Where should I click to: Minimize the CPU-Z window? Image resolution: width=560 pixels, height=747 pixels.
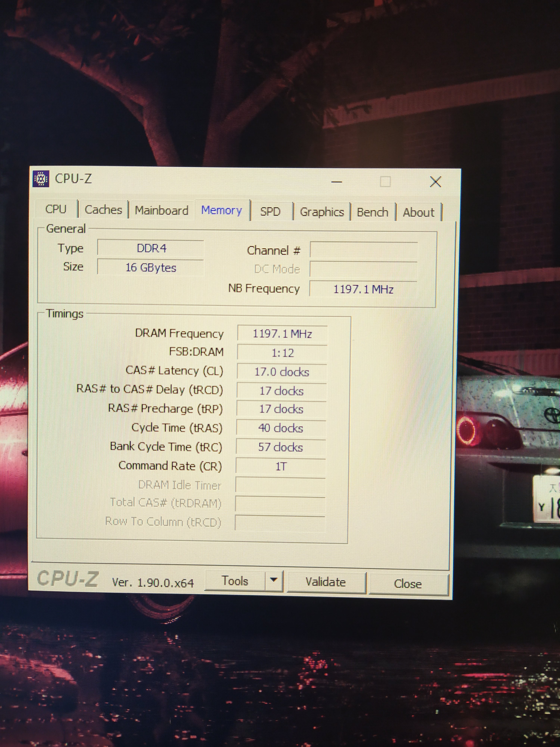(x=337, y=182)
